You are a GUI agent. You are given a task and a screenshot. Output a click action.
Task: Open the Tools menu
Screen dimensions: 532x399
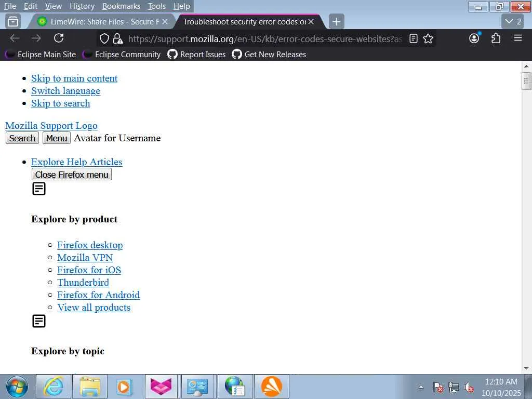(x=157, y=6)
